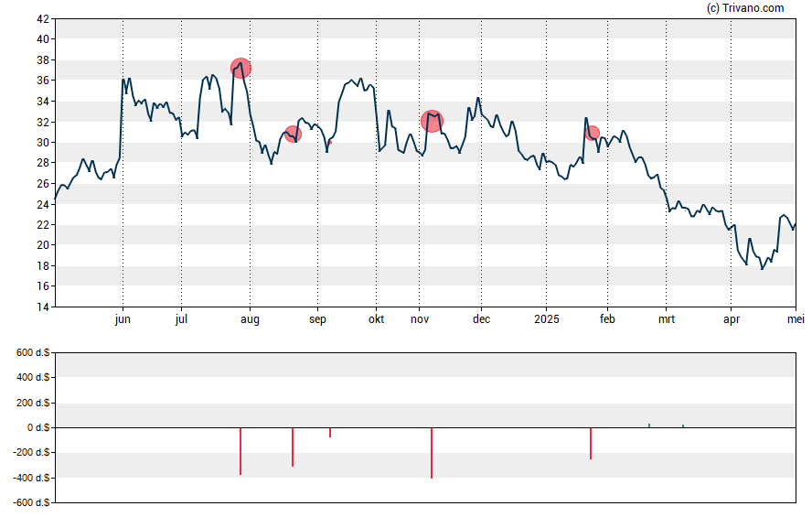Click the 'okt' x-axis label
The image size is (812, 517).
376,319
